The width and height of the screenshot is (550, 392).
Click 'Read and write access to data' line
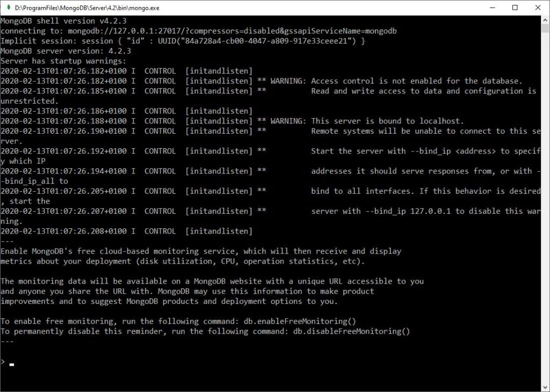click(x=424, y=91)
